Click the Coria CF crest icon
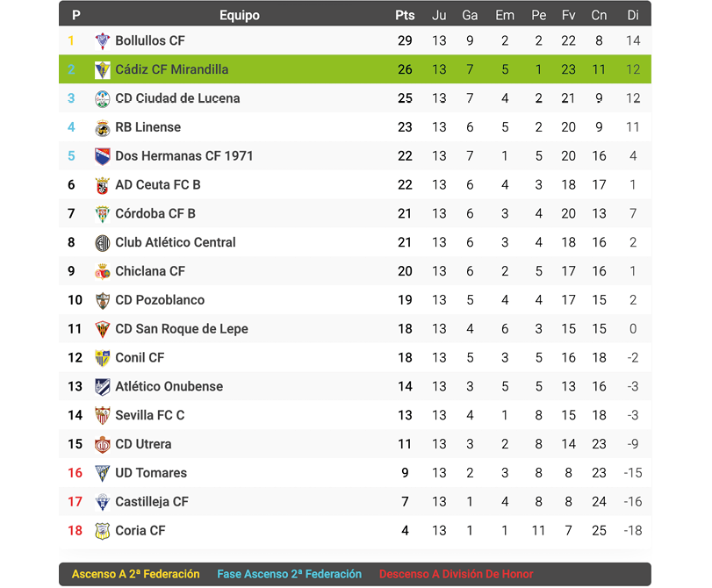Image resolution: width=712 pixels, height=588 pixels. coord(103,531)
